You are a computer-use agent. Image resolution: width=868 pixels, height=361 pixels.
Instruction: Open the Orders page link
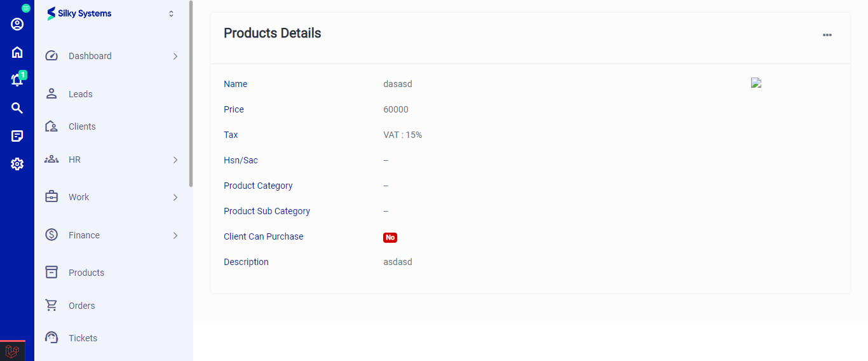[x=82, y=306]
